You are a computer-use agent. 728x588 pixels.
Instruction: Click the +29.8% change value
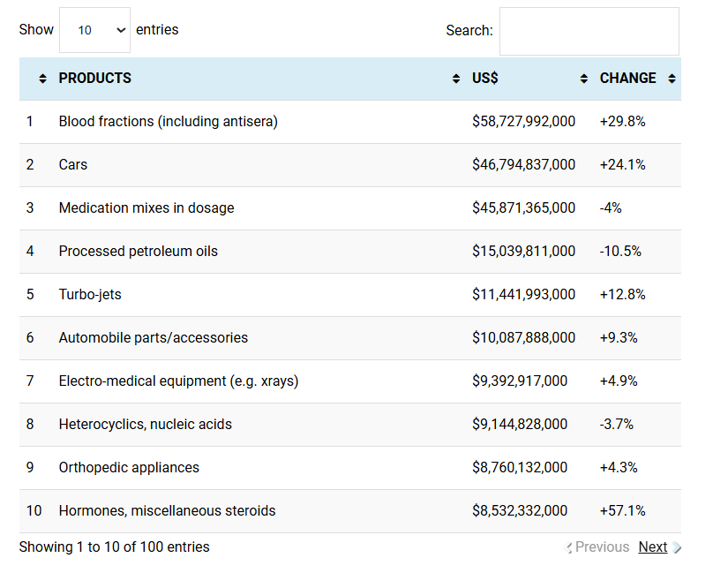point(623,121)
